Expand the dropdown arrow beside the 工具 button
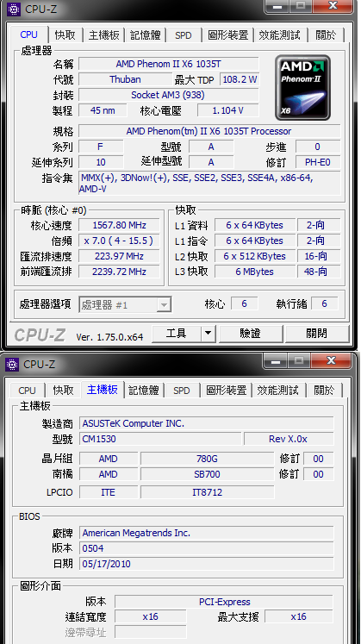Screen dimensions: 361x644 coord(209,334)
